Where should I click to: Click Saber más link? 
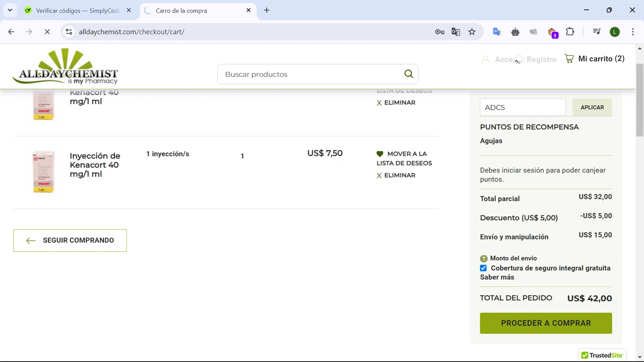tap(497, 278)
